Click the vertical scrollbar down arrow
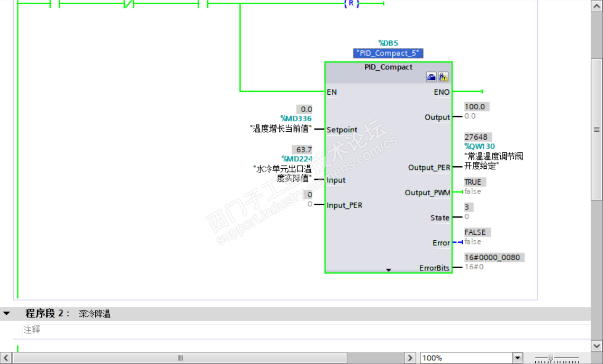Viewport: 603px width, 364px height. tap(597, 345)
